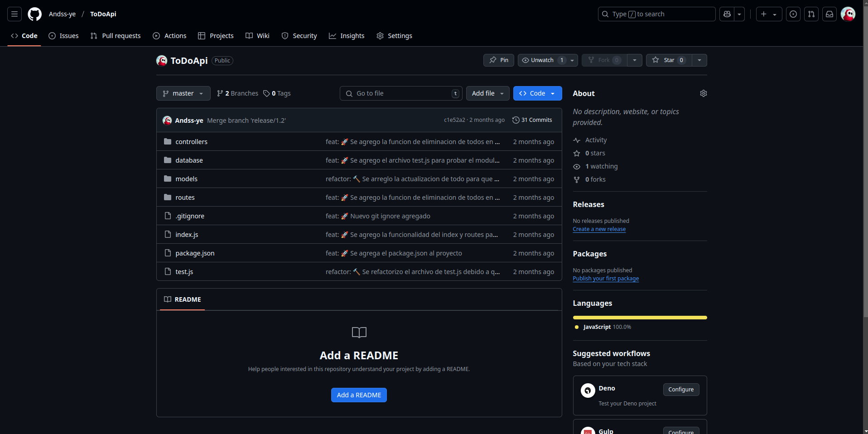Select the README tab in file viewer
Image resolution: width=868 pixels, height=434 pixels.
click(182, 299)
